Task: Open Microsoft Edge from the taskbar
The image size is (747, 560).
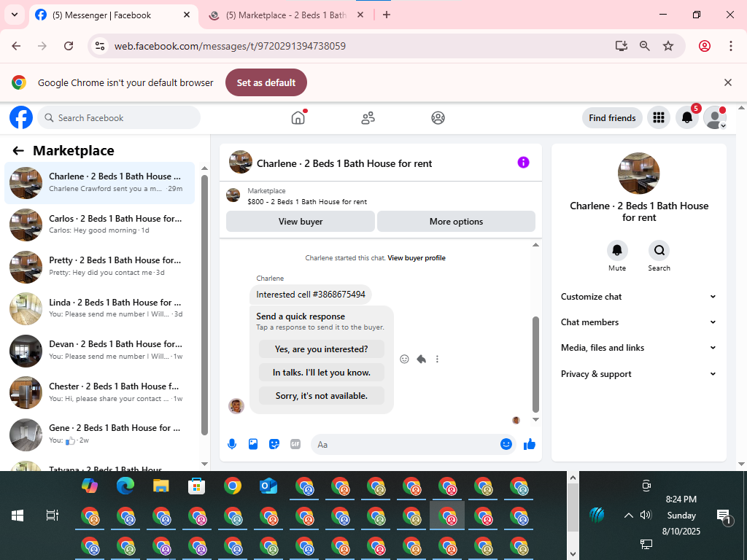Action: click(x=125, y=486)
